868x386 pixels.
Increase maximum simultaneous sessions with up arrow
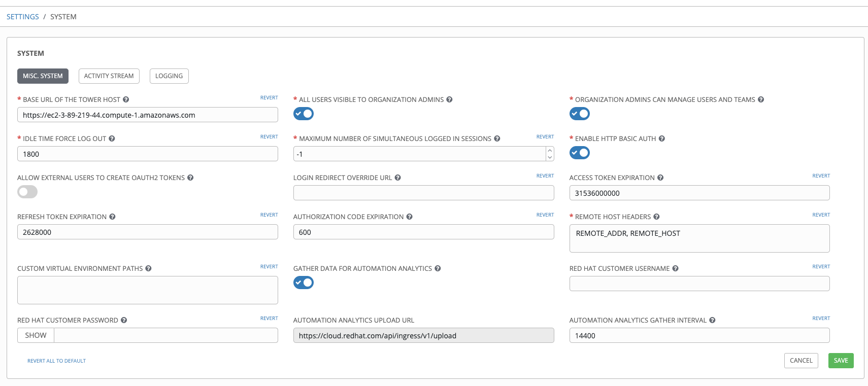550,151
